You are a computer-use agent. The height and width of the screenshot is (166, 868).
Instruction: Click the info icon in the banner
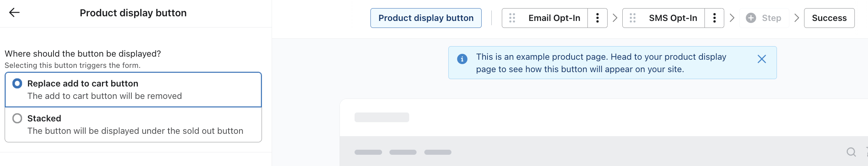[462, 59]
